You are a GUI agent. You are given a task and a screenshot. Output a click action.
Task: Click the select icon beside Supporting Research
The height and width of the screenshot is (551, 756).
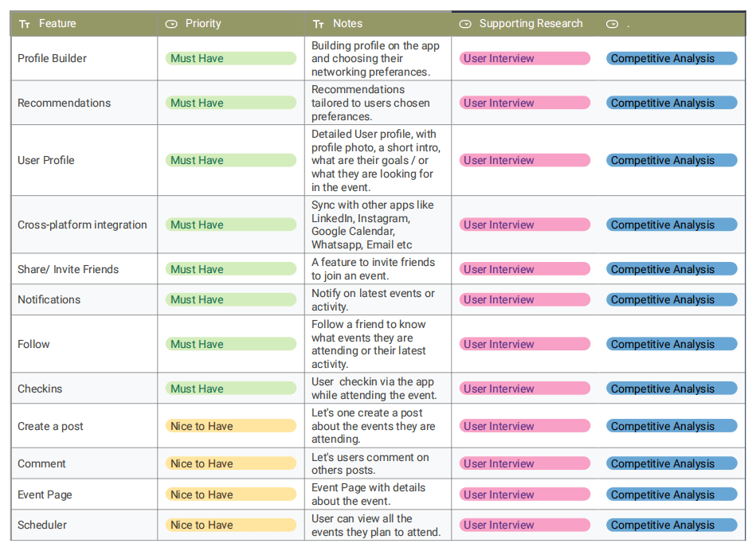click(x=465, y=24)
